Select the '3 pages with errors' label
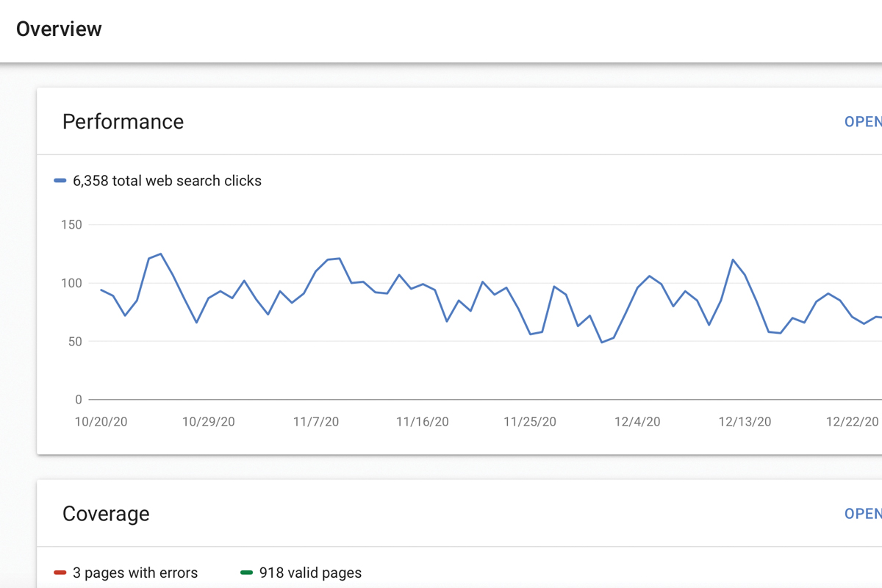Image resolution: width=882 pixels, height=588 pixels. (135, 573)
